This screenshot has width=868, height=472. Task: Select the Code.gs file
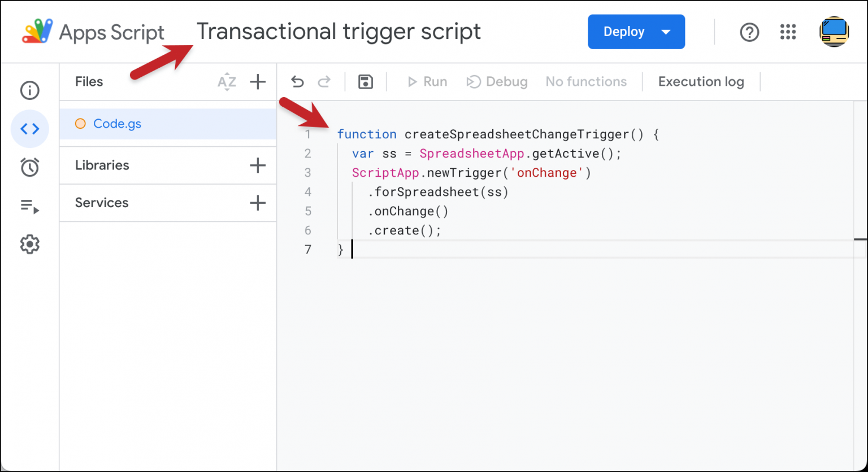point(117,124)
